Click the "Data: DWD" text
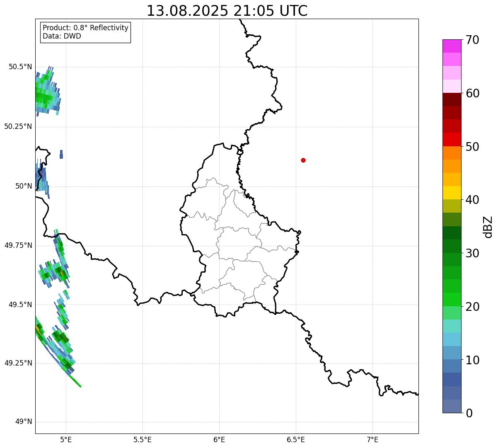This screenshot has width=498, height=448. 62,36
